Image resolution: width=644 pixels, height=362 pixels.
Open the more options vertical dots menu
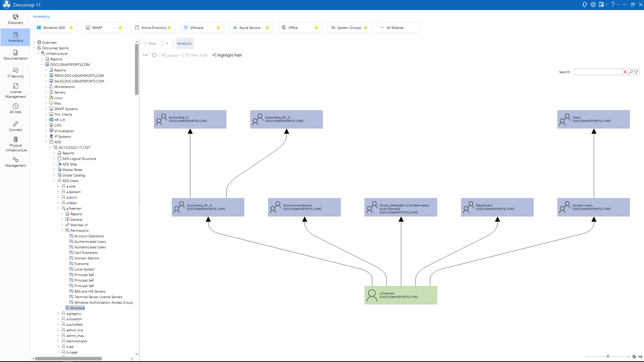[x=163, y=43]
